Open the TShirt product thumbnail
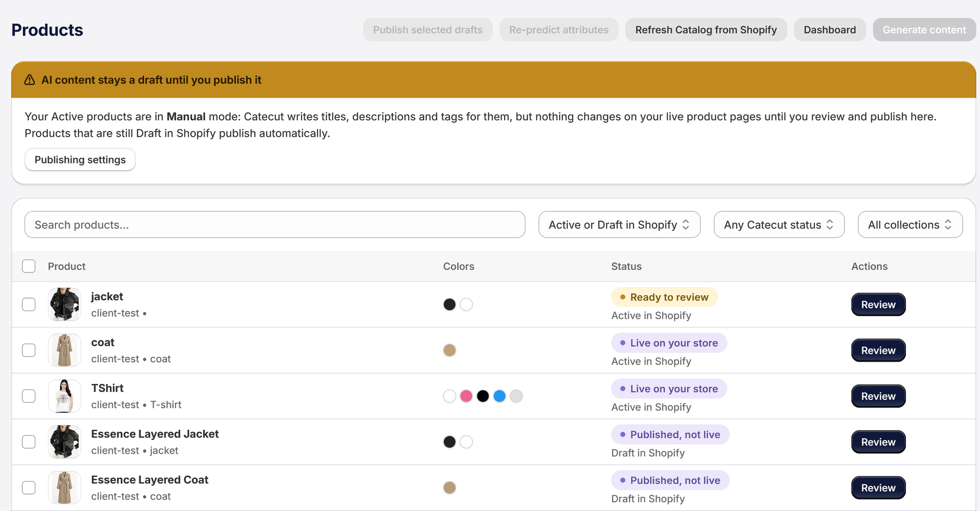The height and width of the screenshot is (511, 980). pos(64,396)
